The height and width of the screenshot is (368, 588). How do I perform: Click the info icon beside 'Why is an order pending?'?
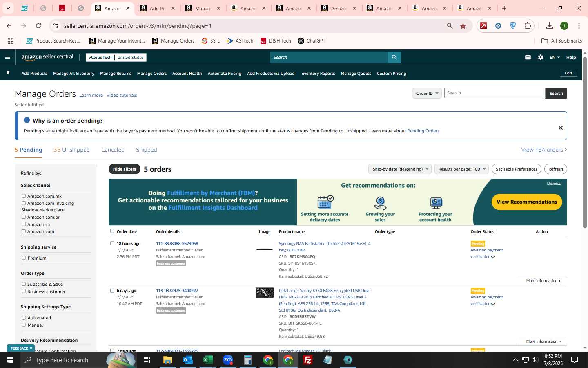click(x=27, y=120)
